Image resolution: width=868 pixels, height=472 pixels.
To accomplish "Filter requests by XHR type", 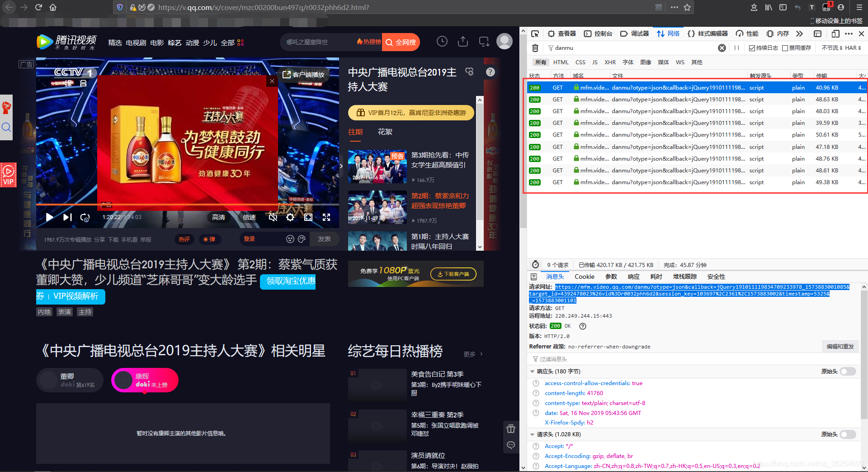I will coord(610,62).
